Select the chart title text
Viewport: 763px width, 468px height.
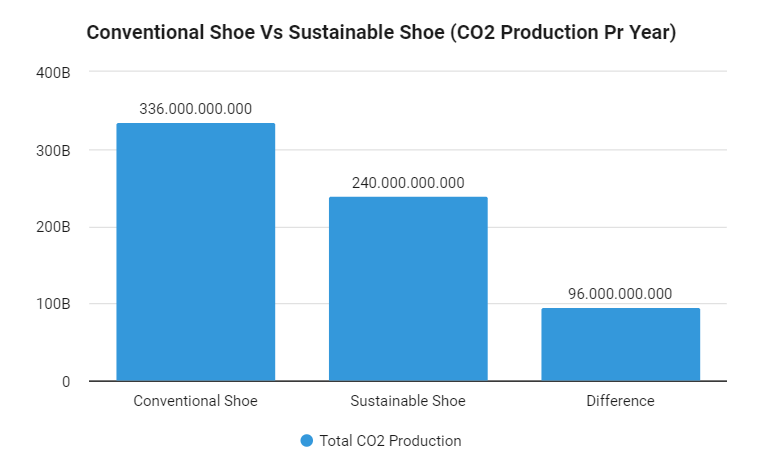[382, 33]
